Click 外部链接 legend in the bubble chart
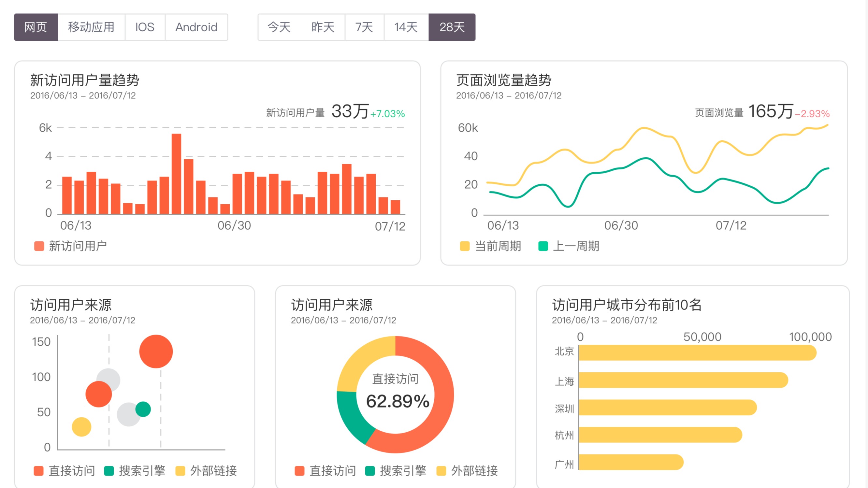 (206, 471)
